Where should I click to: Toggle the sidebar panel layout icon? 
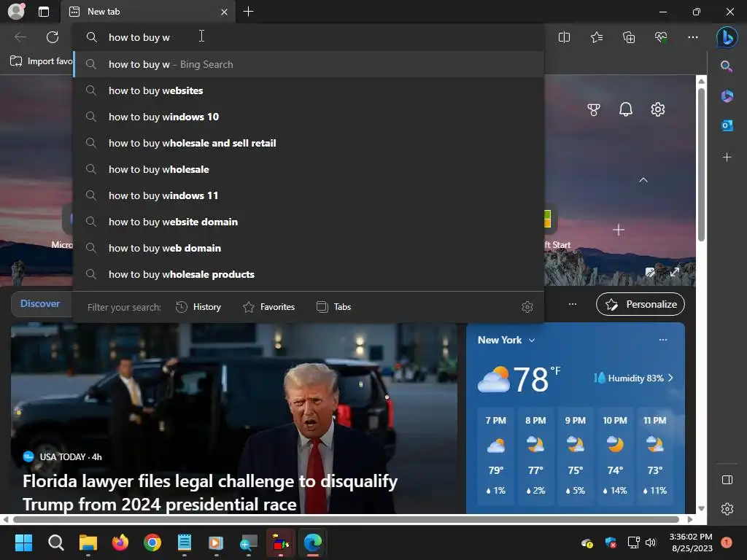pos(727,480)
